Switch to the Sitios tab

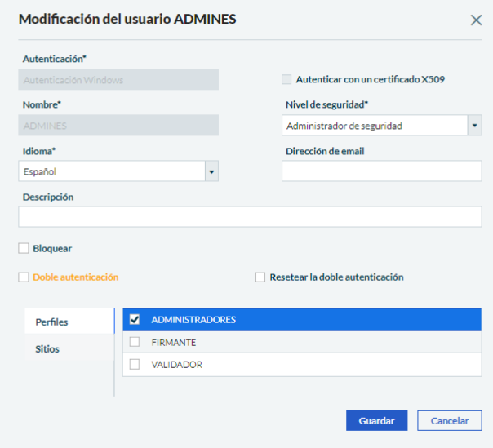pos(47,349)
